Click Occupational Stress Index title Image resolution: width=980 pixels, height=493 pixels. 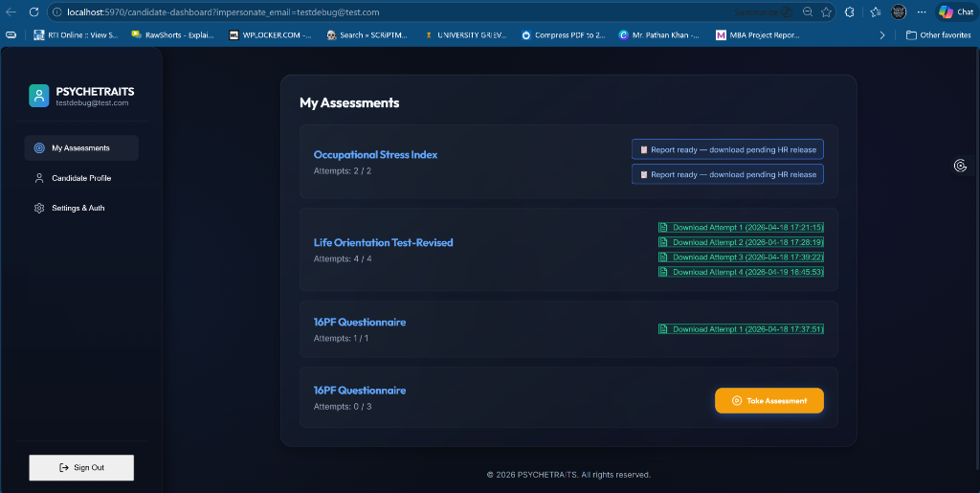(x=375, y=154)
